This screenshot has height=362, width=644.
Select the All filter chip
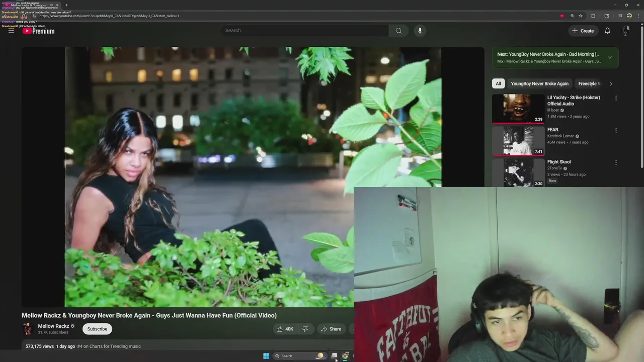click(x=498, y=83)
